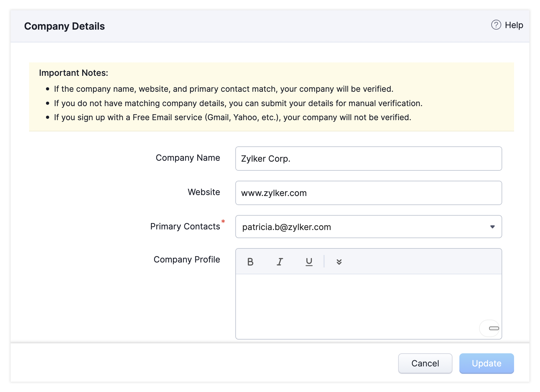
Task: Click the pill-shaped icon in editor corner
Action: (494, 328)
